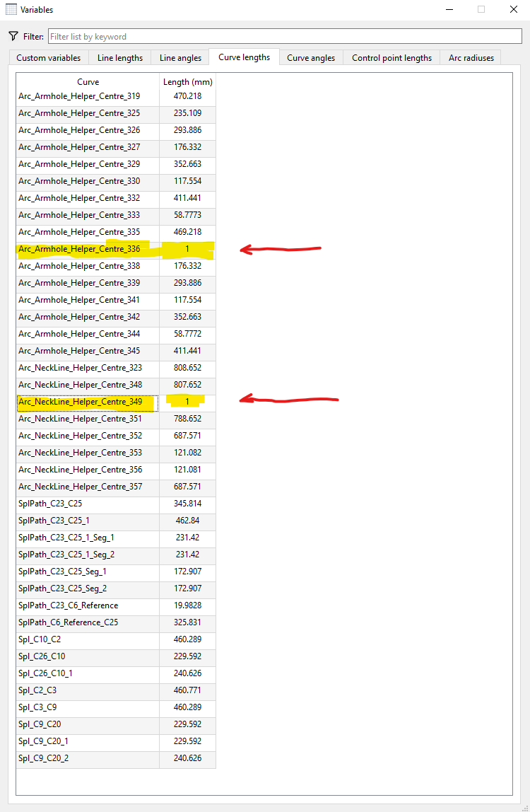Select row Arc_Armhole_Helper_Centre_330
The image size is (530, 812).
click(x=116, y=181)
